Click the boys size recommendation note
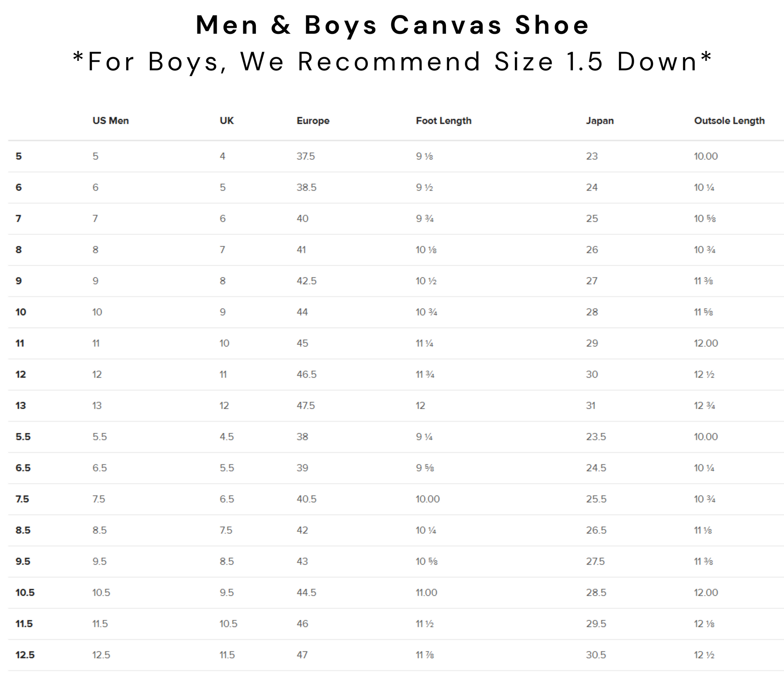The height and width of the screenshot is (684, 784). pos(392,62)
